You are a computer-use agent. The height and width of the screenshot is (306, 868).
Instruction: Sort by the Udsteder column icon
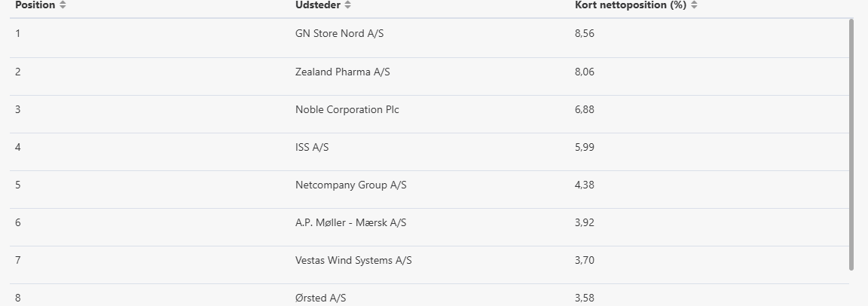tap(347, 5)
